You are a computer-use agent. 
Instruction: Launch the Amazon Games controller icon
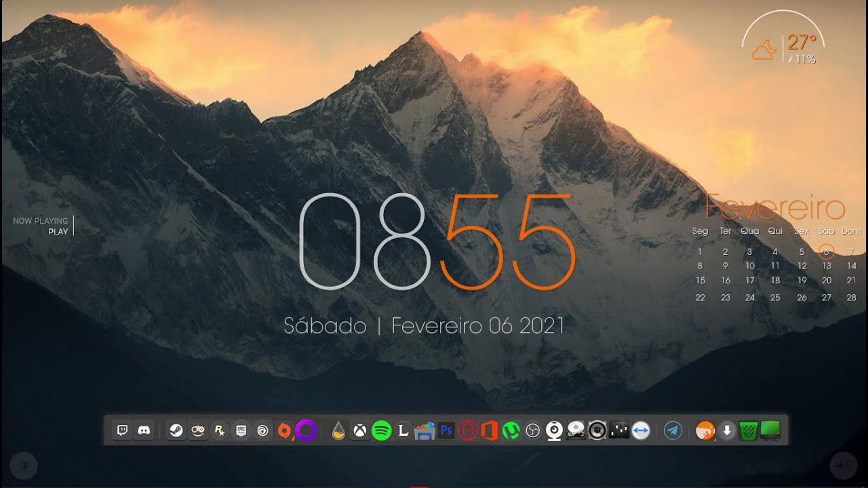197,430
